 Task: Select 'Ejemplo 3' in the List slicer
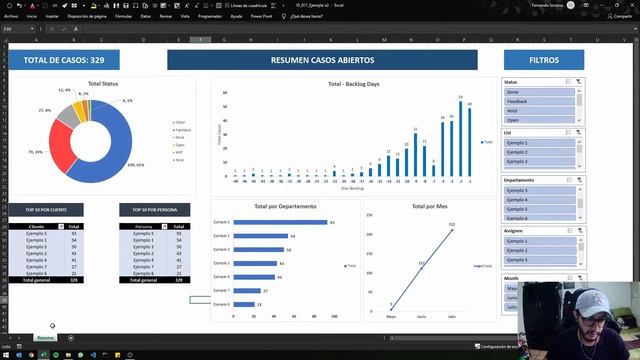point(540,162)
